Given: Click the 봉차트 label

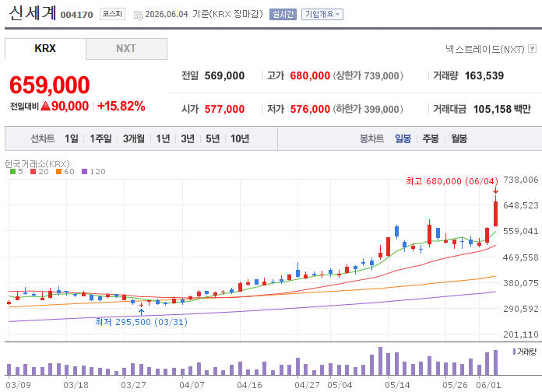Looking at the screenshot, I should coord(372,138).
